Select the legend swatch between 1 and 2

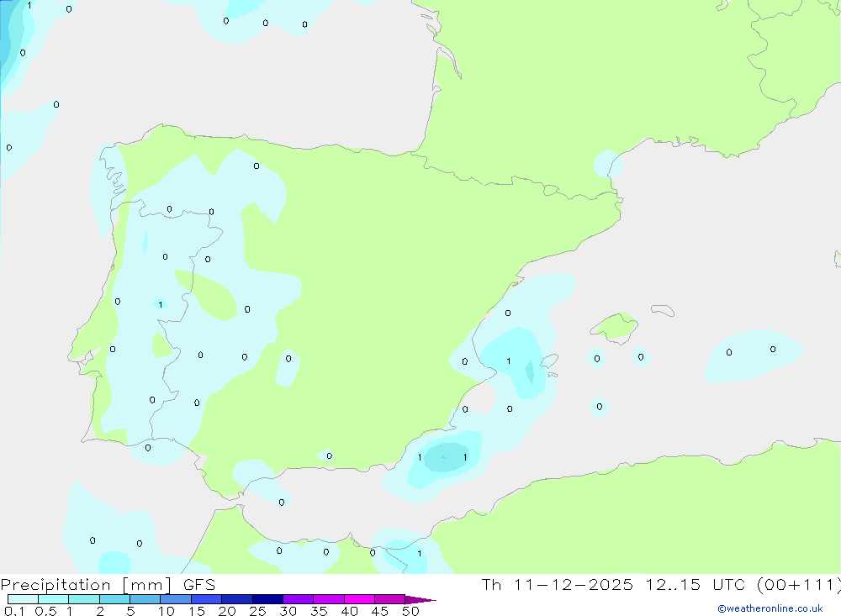[84, 599]
